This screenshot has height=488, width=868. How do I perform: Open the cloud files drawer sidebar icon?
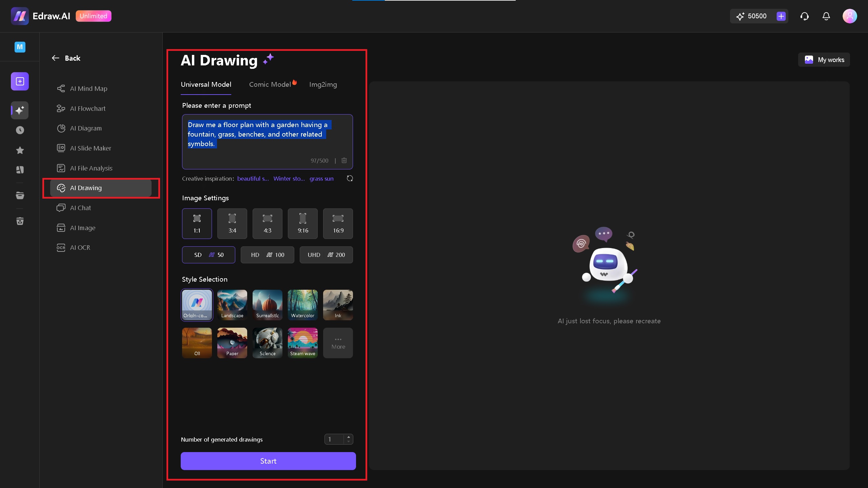tap(20, 196)
